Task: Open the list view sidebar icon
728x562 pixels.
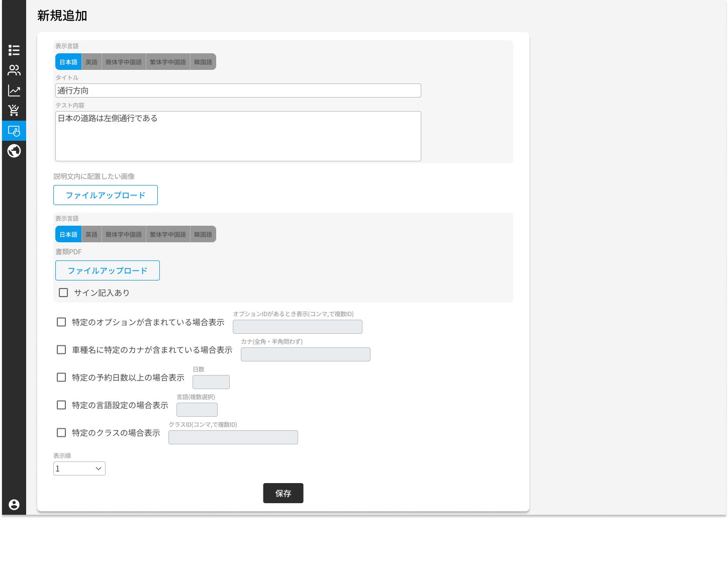Action: pyautogui.click(x=14, y=50)
